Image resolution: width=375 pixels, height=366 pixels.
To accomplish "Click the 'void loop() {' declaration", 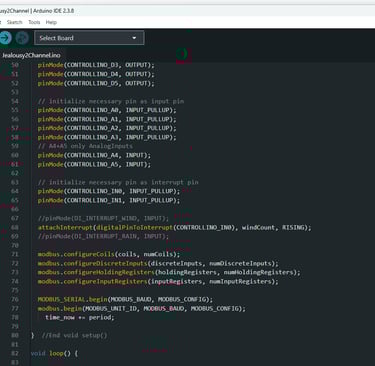I will (x=54, y=353).
